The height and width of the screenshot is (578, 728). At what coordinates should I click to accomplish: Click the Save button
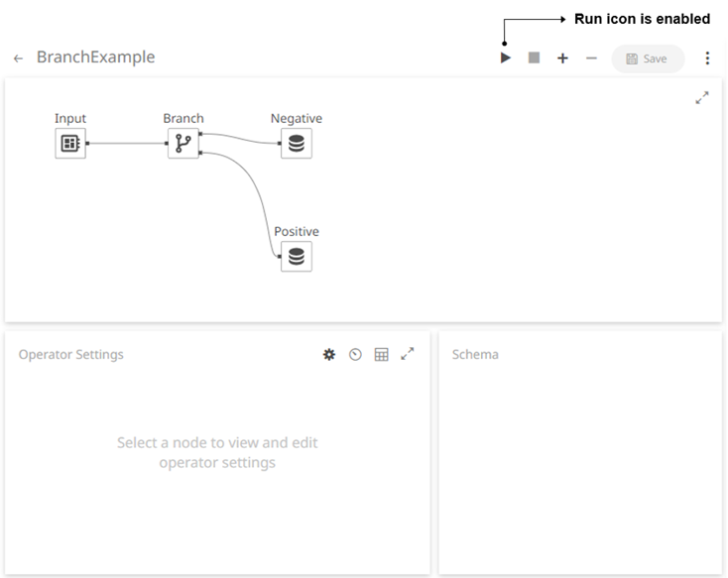tap(648, 58)
